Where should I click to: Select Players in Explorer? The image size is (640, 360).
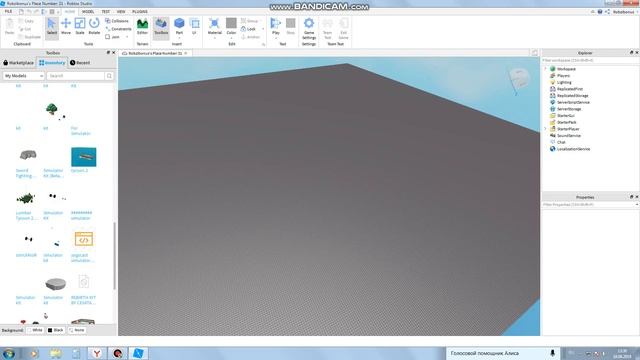point(563,76)
